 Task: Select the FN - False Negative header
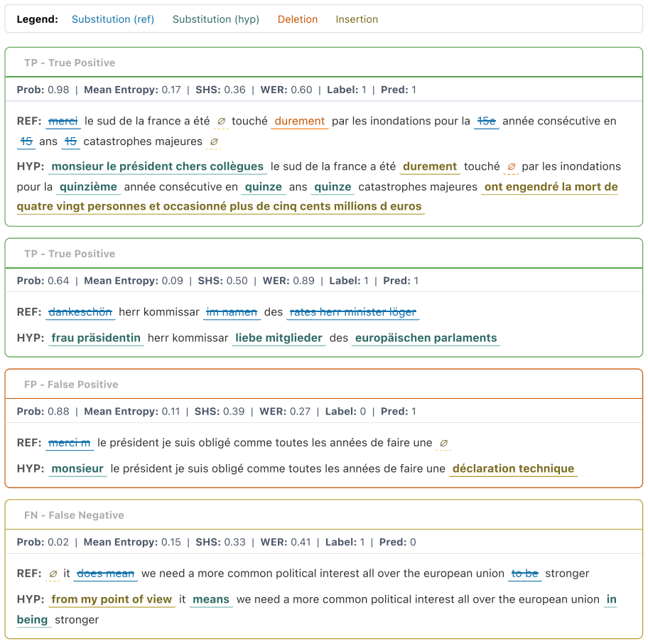click(x=74, y=515)
